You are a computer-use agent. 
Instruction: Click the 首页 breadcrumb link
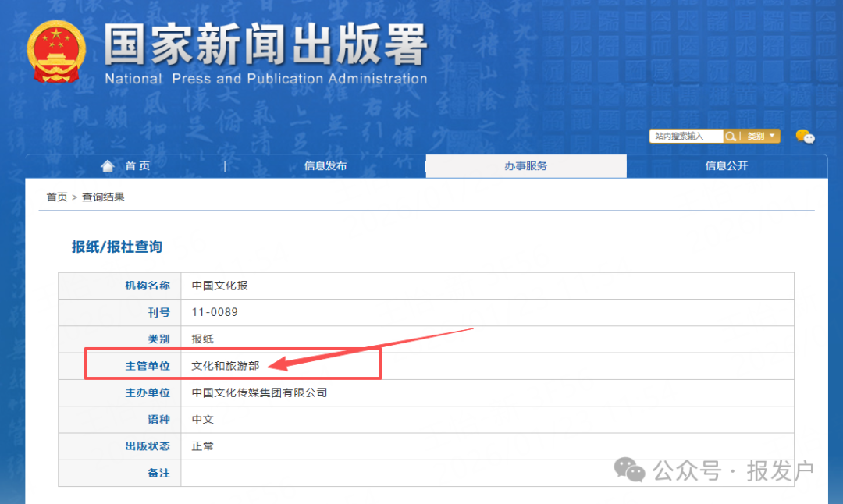click(55, 197)
